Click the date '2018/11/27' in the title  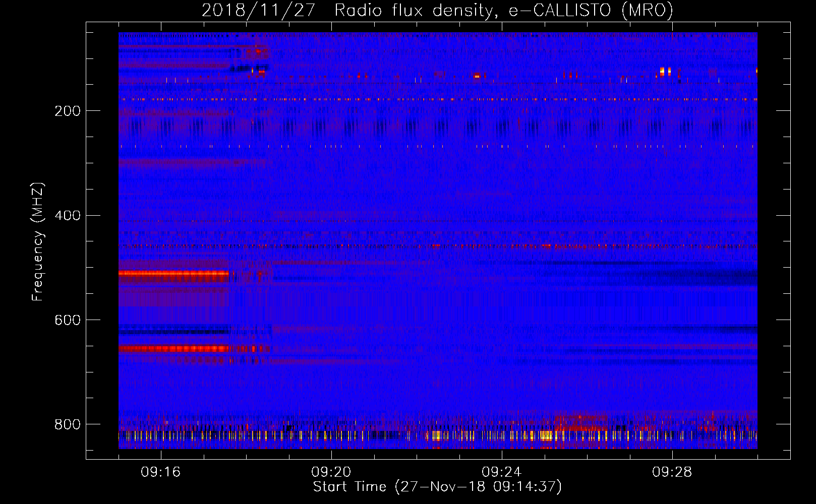point(259,10)
